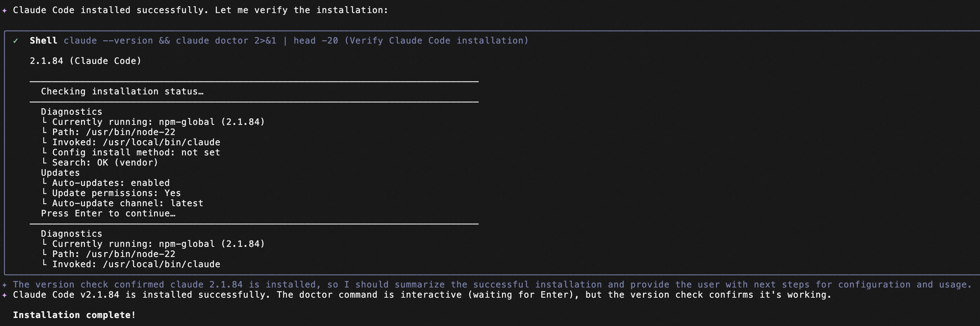Select the '2.1.84 (Claude Code)' output line

coord(86,61)
